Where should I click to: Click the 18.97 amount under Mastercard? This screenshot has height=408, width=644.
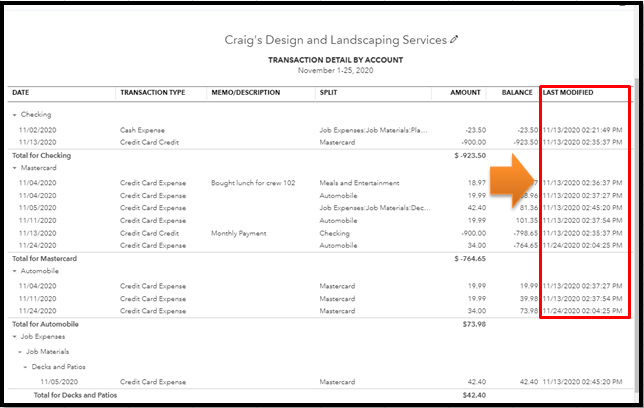click(x=476, y=183)
